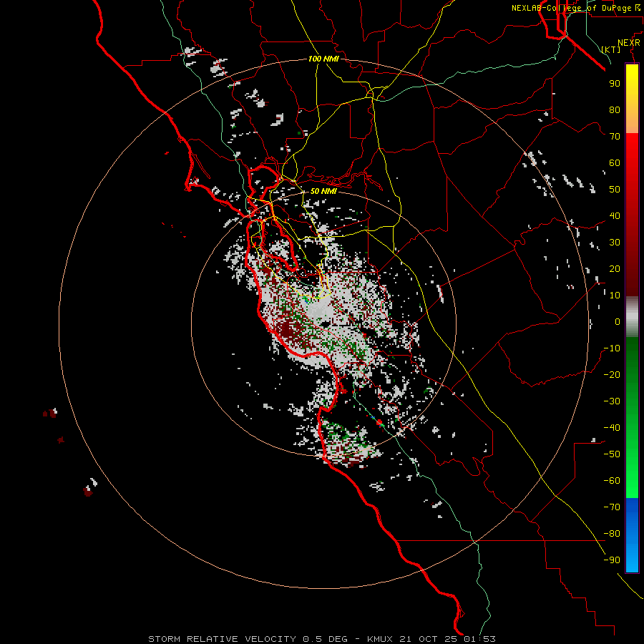
Task: Click the -30 value on velocity scale
Action: pos(612,401)
